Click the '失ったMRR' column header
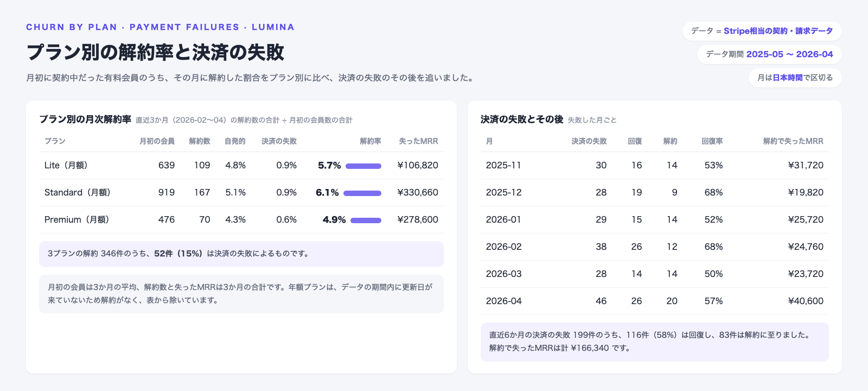868x391 pixels. point(418,141)
